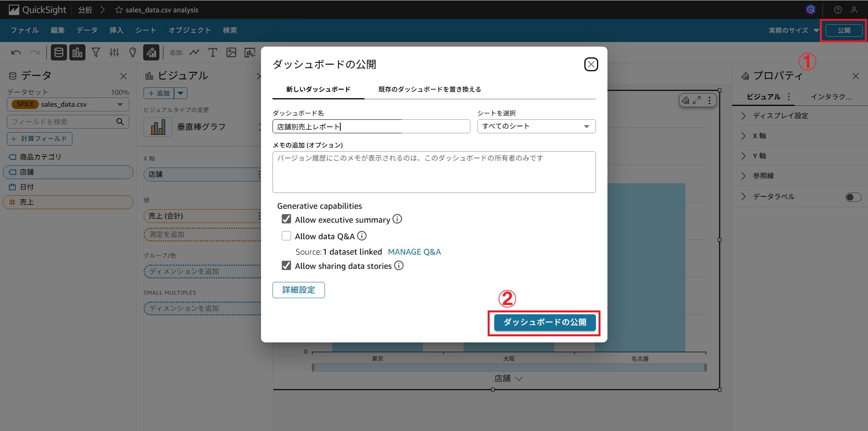Screen dimensions: 868x431
Task: Open the sales_data.csv dataset dropdown
Action: point(68,104)
